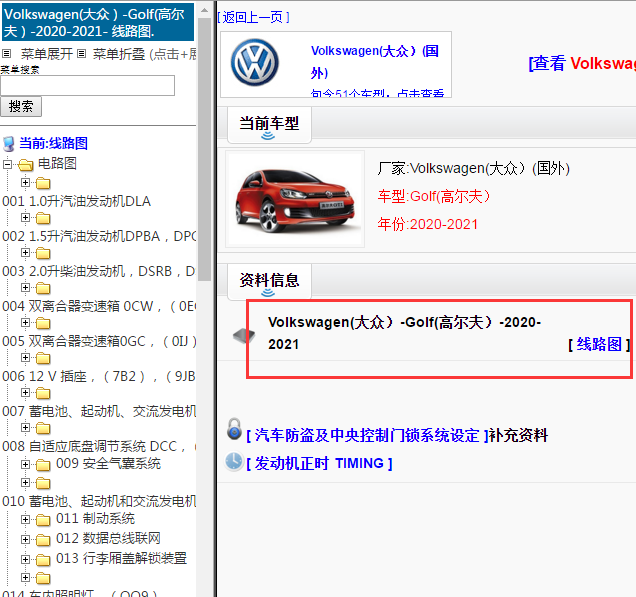Expand the node for 004 双离合器变速箱 0CW
Screen dimensions: 636x597
coord(25,288)
